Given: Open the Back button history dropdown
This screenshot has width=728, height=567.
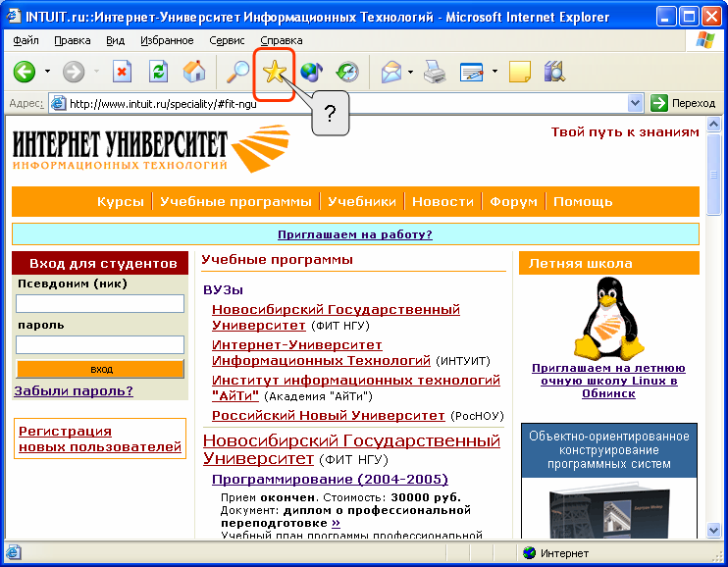Looking at the screenshot, I should click(47, 72).
